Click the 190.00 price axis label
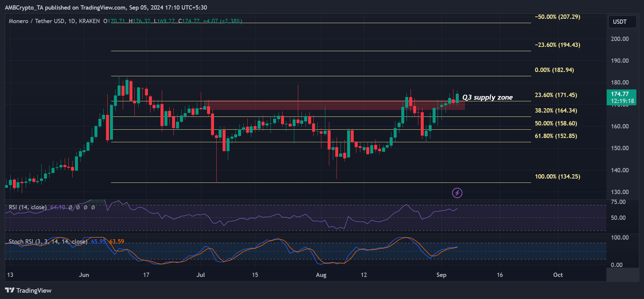The image size is (644, 299). (620, 61)
